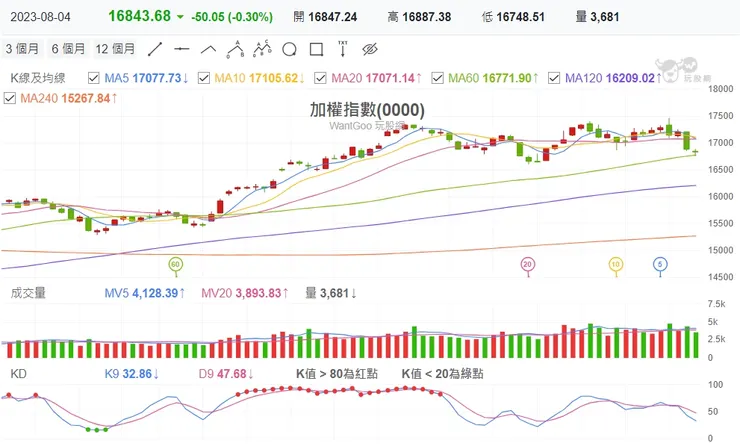Select the horizontal line drawing tool
The width and height of the screenshot is (740, 444).
pos(181,49)
